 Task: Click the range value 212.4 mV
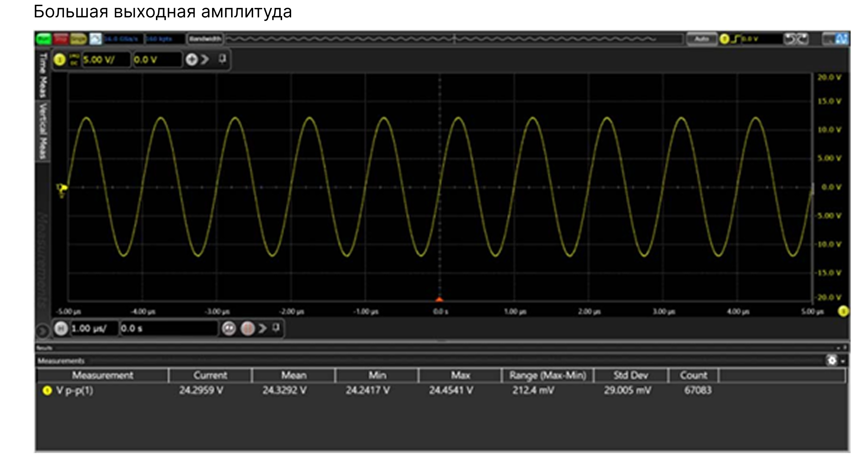tap(533, 390)
